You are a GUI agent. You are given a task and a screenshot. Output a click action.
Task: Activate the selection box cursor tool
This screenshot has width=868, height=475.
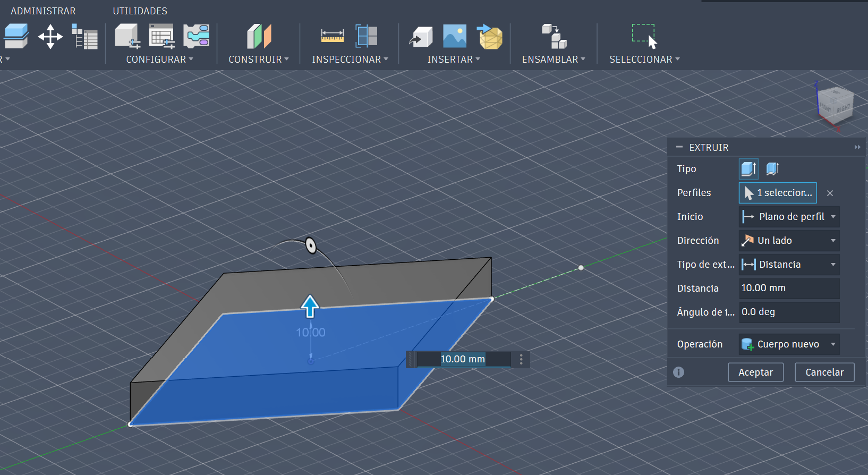[x=644, y=37]
